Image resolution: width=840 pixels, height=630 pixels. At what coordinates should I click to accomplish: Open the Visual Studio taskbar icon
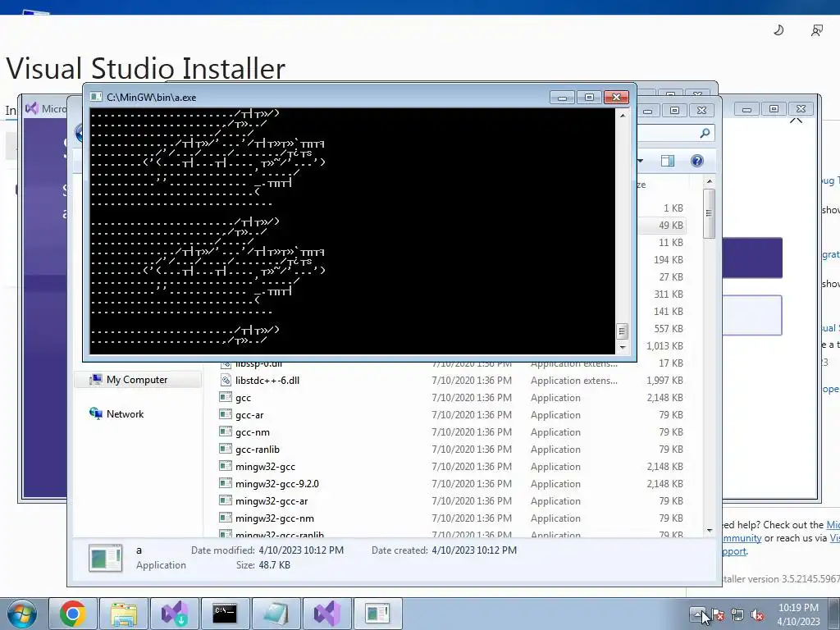click(x=326, y=614)
